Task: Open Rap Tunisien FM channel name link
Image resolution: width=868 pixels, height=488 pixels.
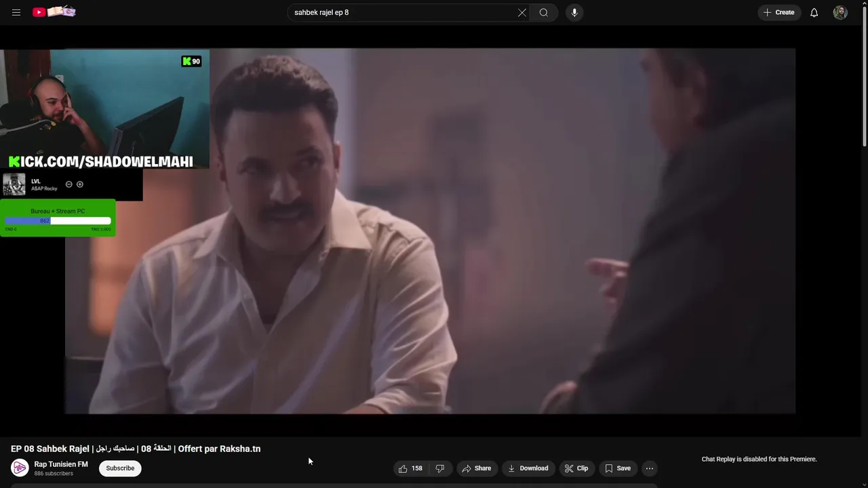Action: pos(61,464)
